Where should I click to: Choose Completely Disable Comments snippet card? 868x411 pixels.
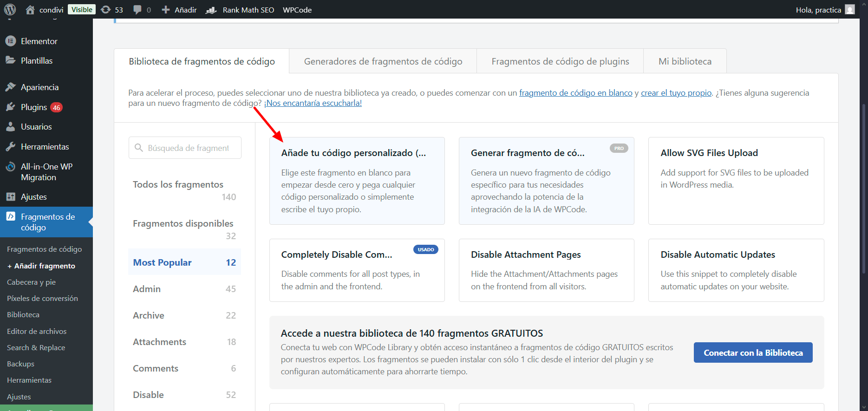pos(357,270)
